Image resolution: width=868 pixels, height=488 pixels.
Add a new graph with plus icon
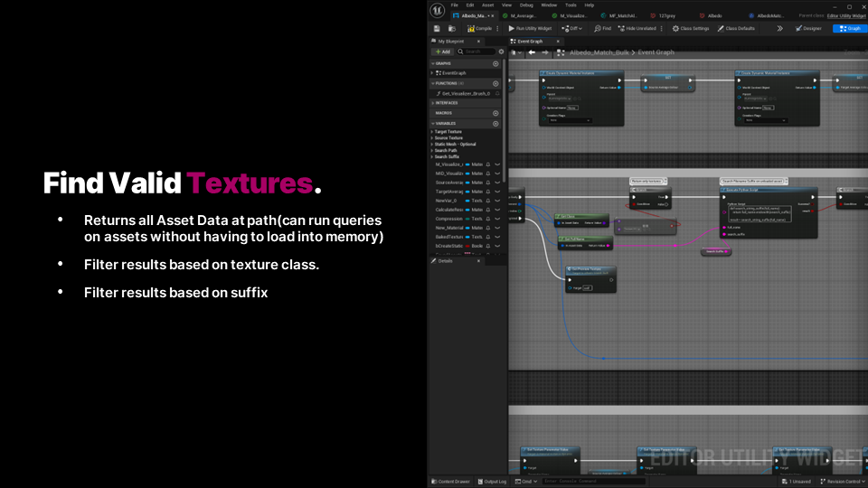[496, 63]
